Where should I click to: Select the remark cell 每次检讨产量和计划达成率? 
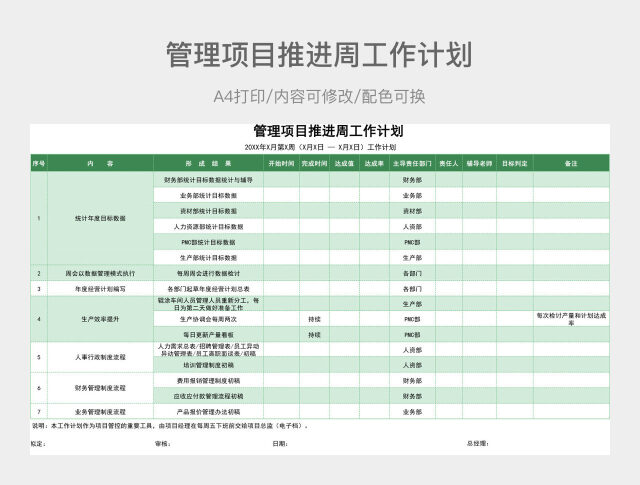(571, 319)
